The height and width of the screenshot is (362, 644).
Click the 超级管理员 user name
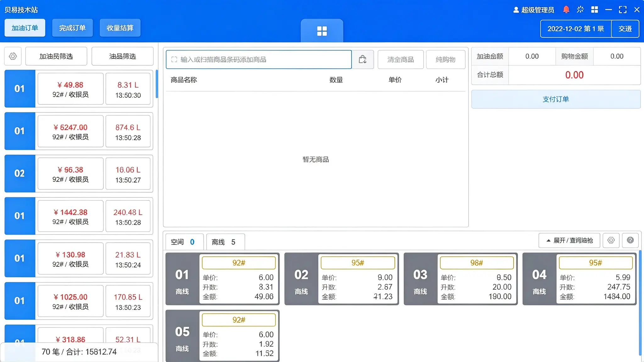tap(537, 10)
